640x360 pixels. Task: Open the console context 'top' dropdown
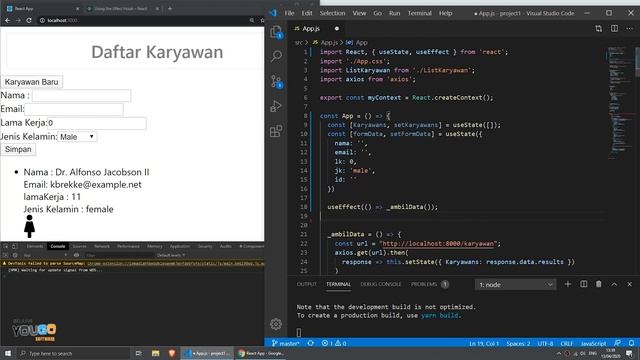click(x=45, y=255)
